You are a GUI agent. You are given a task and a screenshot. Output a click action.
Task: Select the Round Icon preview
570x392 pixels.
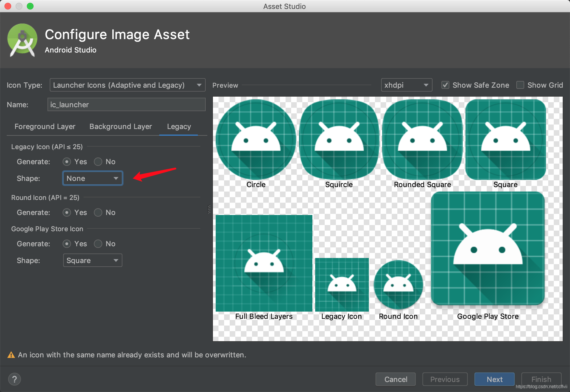[398, 285]
